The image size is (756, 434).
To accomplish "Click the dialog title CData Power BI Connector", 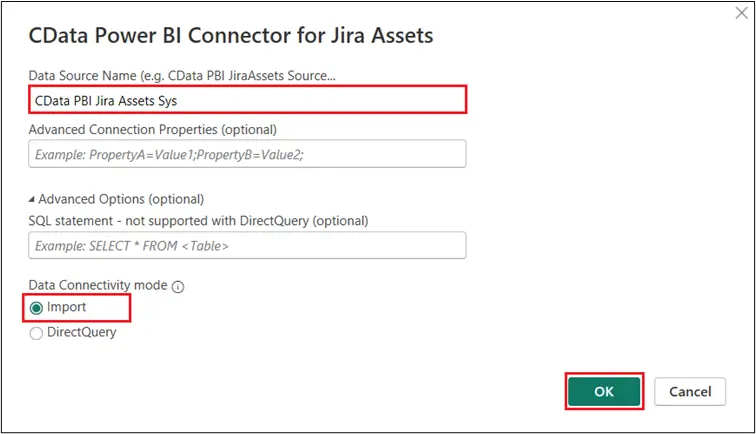I will tap(230, 38).
